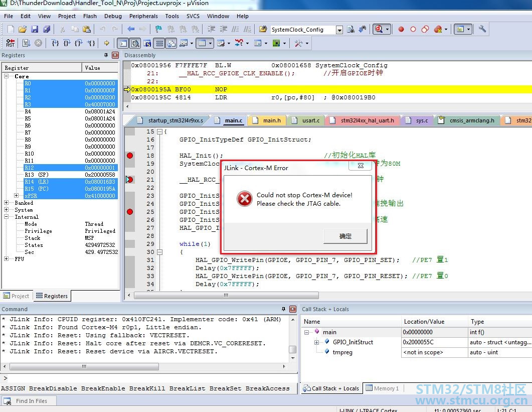
Task: Toggle breakpoint on code line 25
Action: pos(129,212)
